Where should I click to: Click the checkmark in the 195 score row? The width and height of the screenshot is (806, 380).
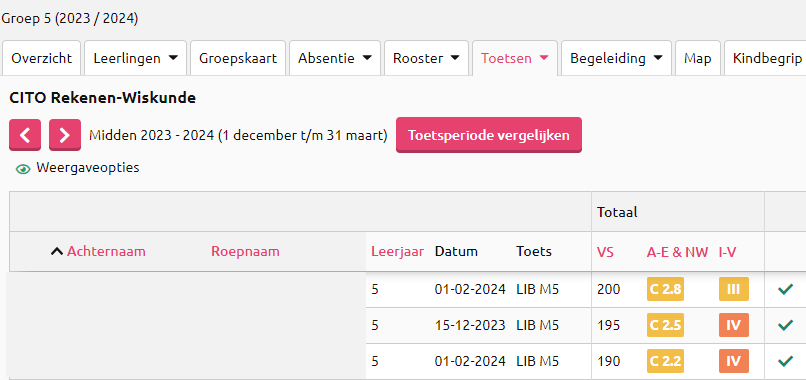point(785,325)
